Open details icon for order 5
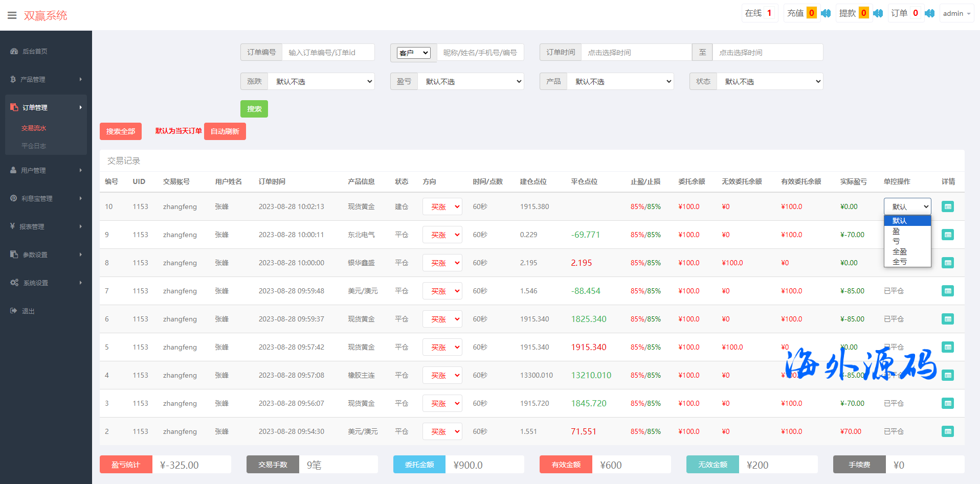 947,347
